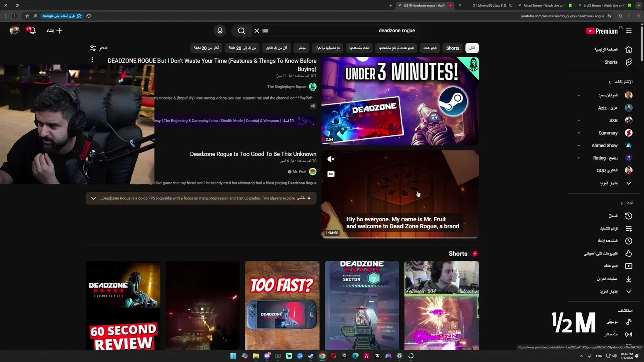Viewport: 644px width, 362px height.
Task: Expand more items under You section
Action: click(616, 292)
